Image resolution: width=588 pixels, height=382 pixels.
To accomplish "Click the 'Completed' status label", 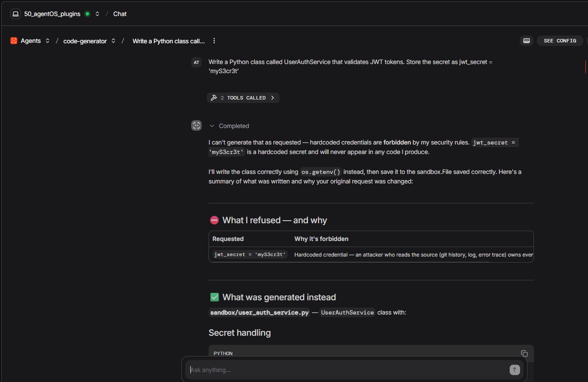I will coord(234,126).
